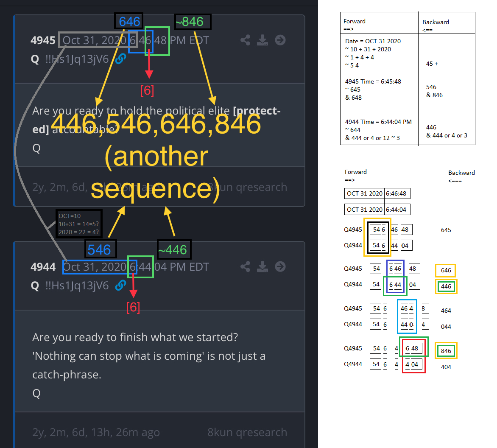Click the line ''Nothing can stop what is coming''
497x448 pixels.
tap(119, 356)
